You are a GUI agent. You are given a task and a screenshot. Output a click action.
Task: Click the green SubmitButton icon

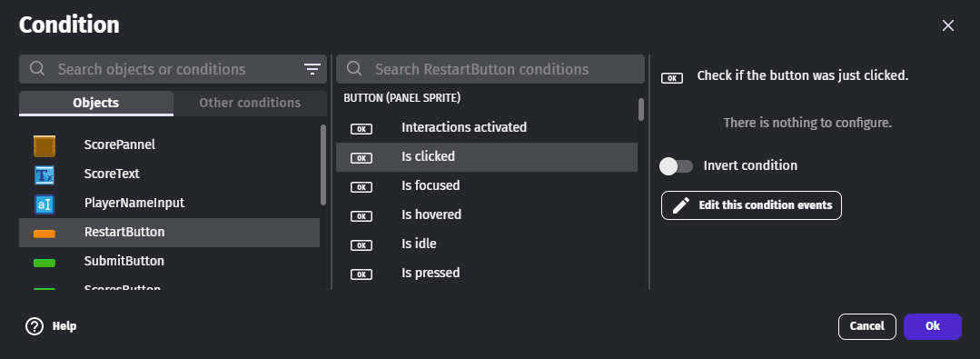click(45, 263)
